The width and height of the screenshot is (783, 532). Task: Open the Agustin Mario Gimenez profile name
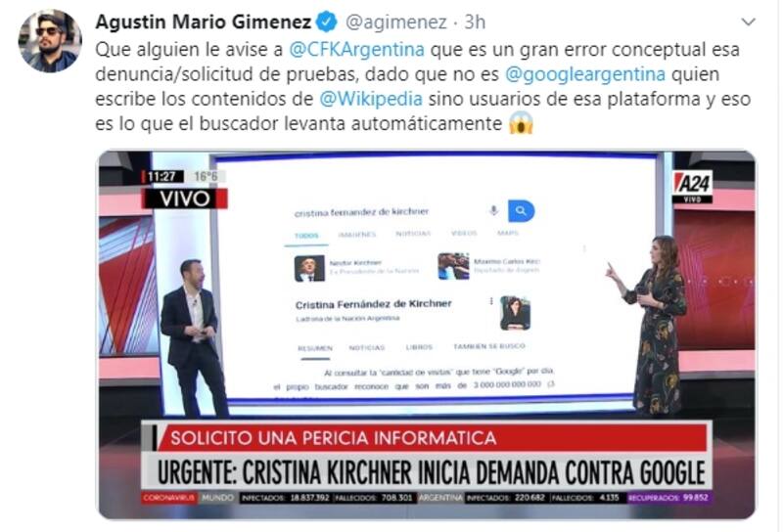(x=204, y=22)
